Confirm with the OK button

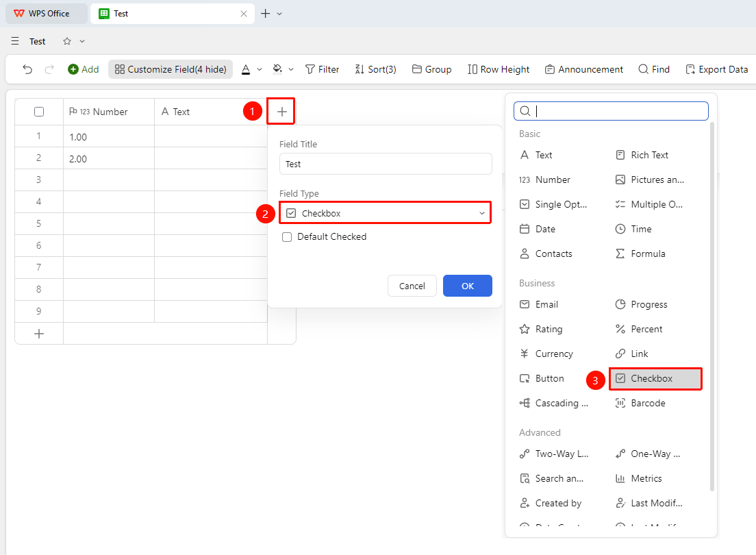coord(468,286)
